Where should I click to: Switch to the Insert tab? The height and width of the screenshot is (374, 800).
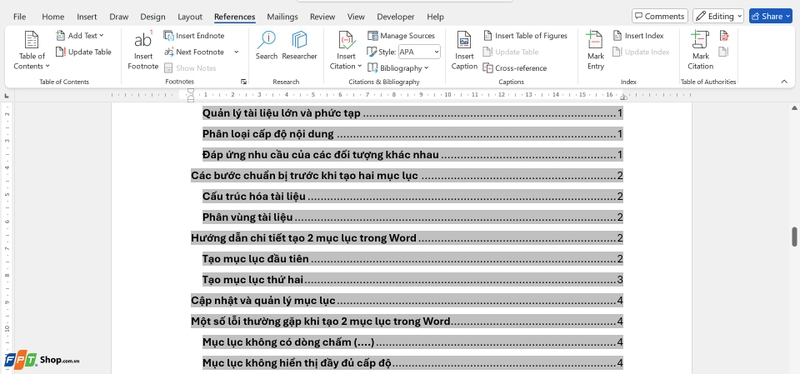[x=87, y=17]
